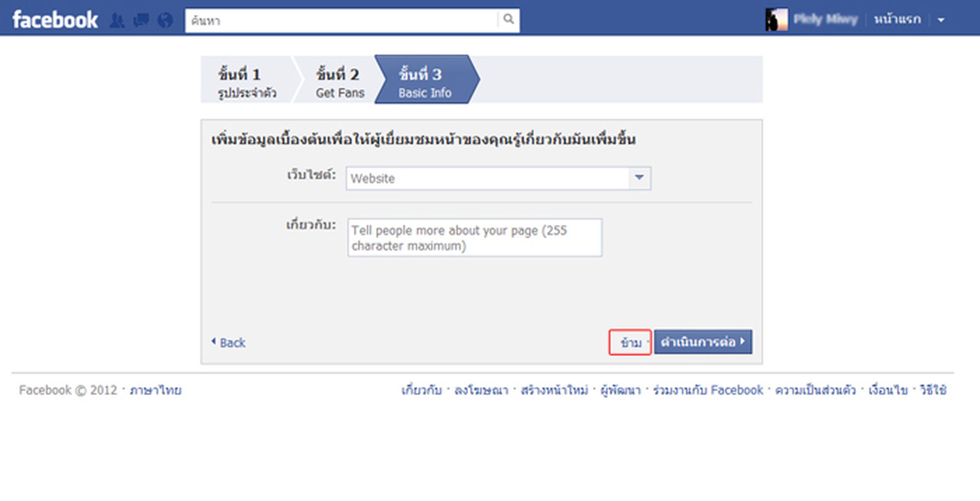Screen dimensions: 980x501
Task: Open footer วิธีใช้ help link
Action: (933, 390)
